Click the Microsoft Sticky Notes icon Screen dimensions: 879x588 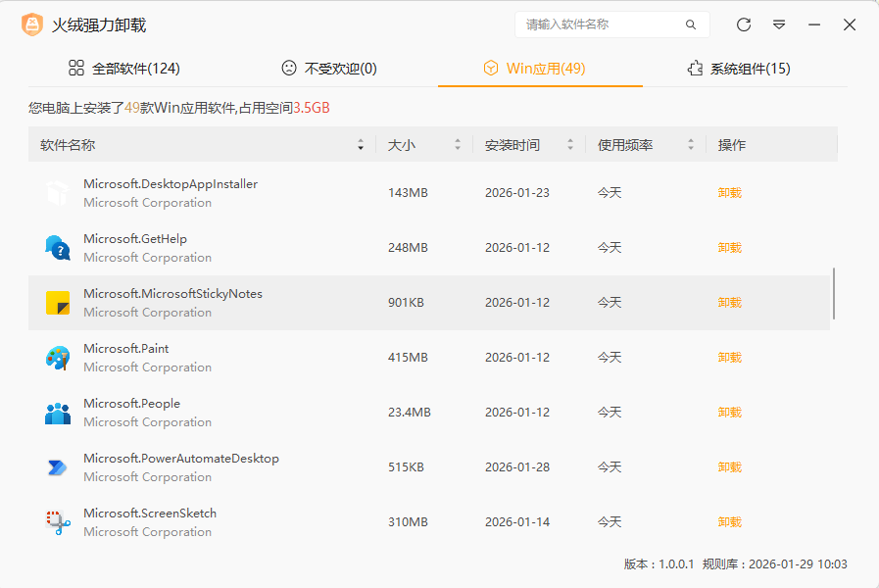(x=58, y=303)
